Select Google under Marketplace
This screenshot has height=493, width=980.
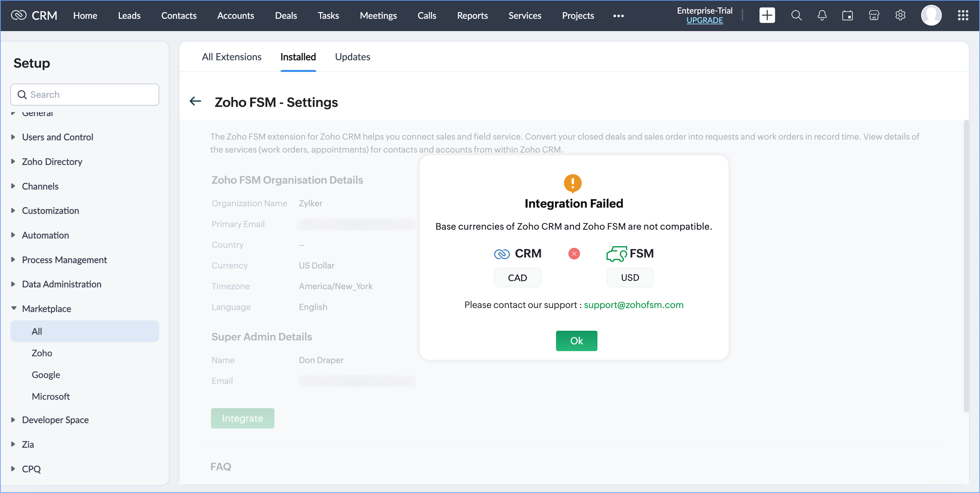point(46,374)
